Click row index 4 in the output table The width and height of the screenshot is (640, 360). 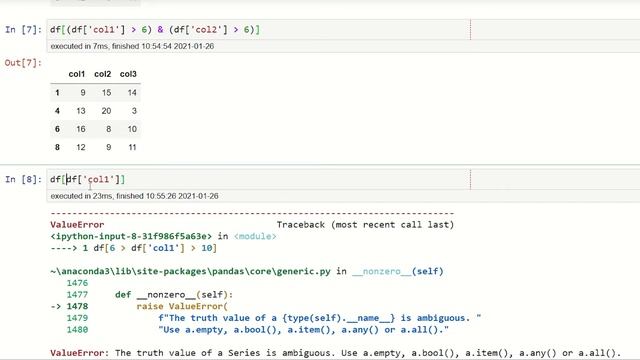[x=57, y=111]
